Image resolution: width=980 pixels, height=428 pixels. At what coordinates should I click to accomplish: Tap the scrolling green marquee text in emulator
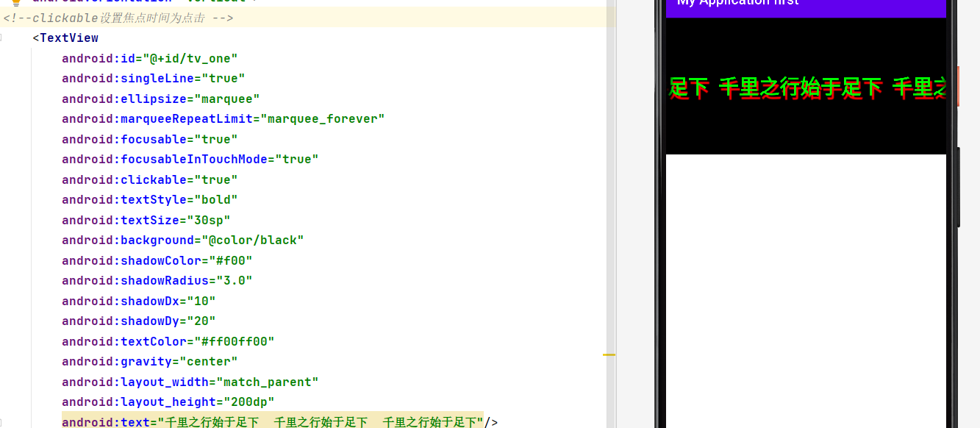pos(806,89)
